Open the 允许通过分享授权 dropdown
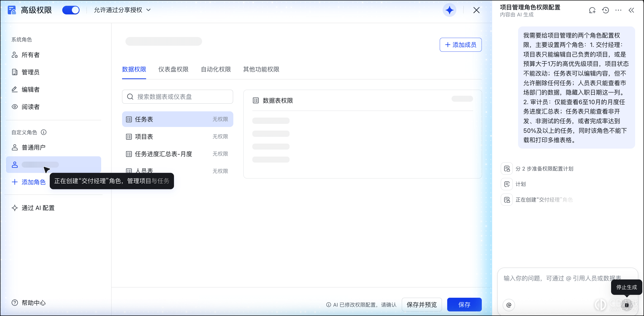Image resolution: width=644 pixels, height=316 pixels. (x=122, y=10)
